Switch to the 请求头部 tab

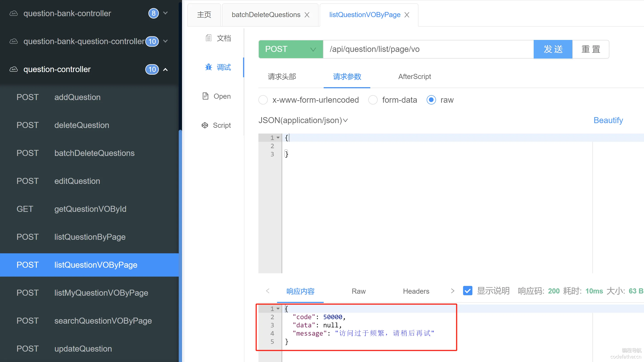282,77
